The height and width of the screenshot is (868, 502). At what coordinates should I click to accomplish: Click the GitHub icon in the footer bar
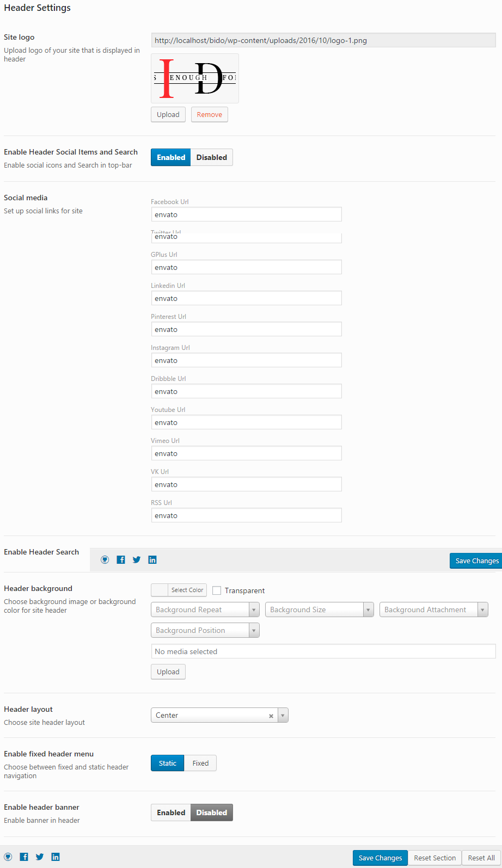[x=8, y=857]
